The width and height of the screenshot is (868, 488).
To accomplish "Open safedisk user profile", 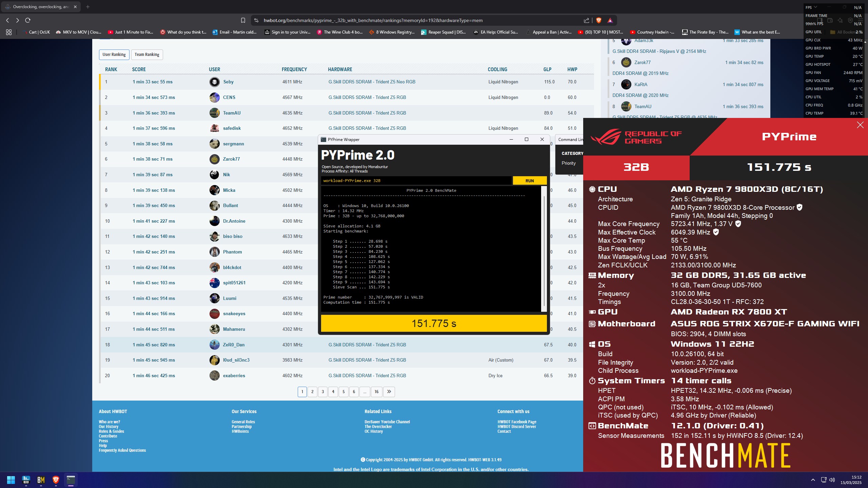I will pyautogui.click(x=232, y=128).
